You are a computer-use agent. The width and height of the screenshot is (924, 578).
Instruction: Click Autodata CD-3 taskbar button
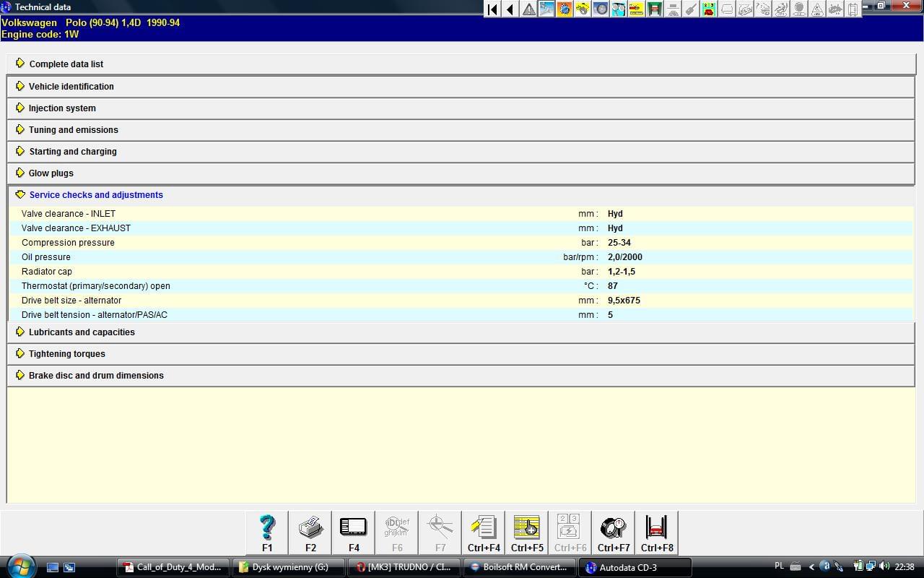(x=635, y=567)
